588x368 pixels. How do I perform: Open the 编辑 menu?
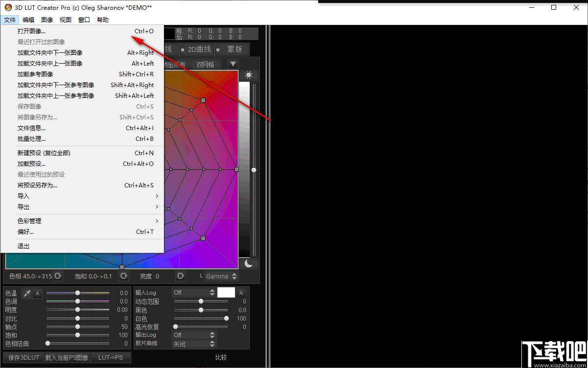[28, 20]
